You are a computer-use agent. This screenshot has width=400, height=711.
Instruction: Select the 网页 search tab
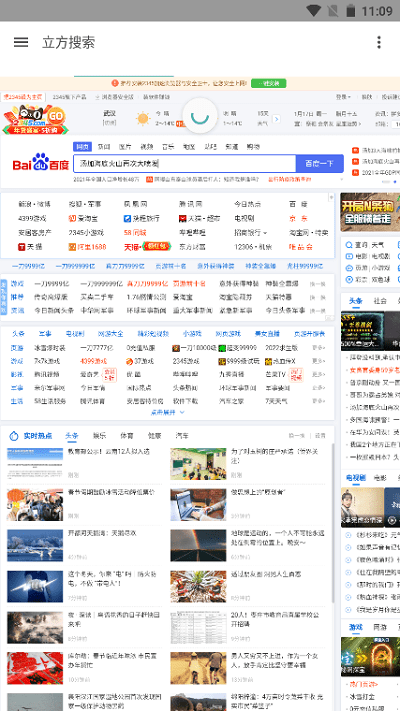click(83, 146)
